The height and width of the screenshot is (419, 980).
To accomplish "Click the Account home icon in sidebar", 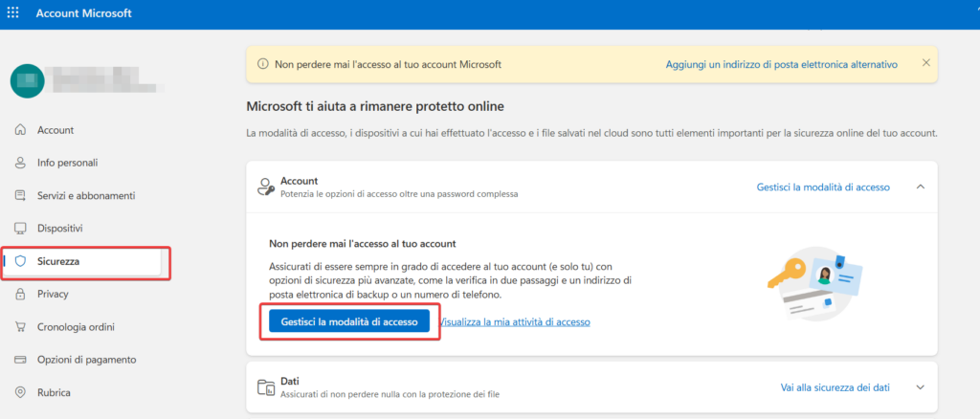I will coord(20,130).
